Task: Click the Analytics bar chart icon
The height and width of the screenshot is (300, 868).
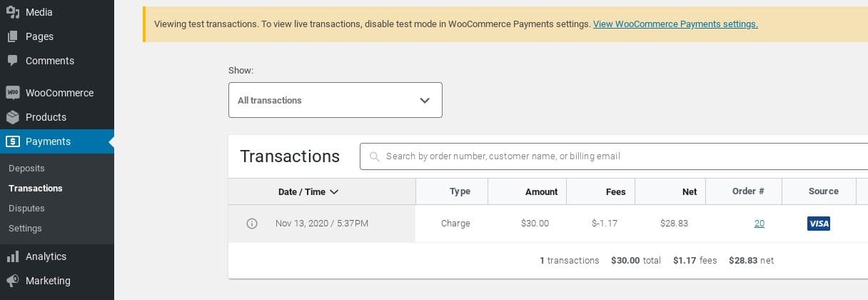Action: (x=12, y=256)
